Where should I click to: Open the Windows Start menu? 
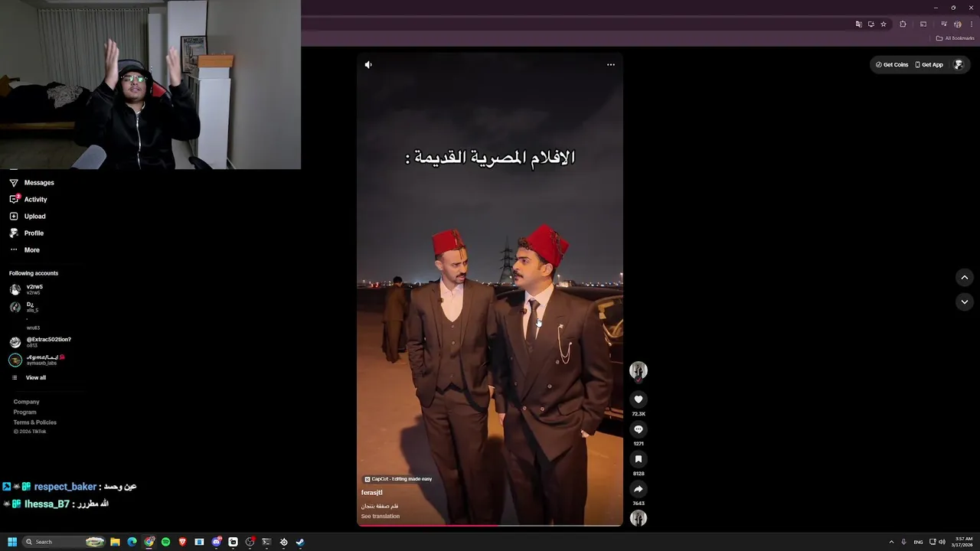(x=12, y=542)
